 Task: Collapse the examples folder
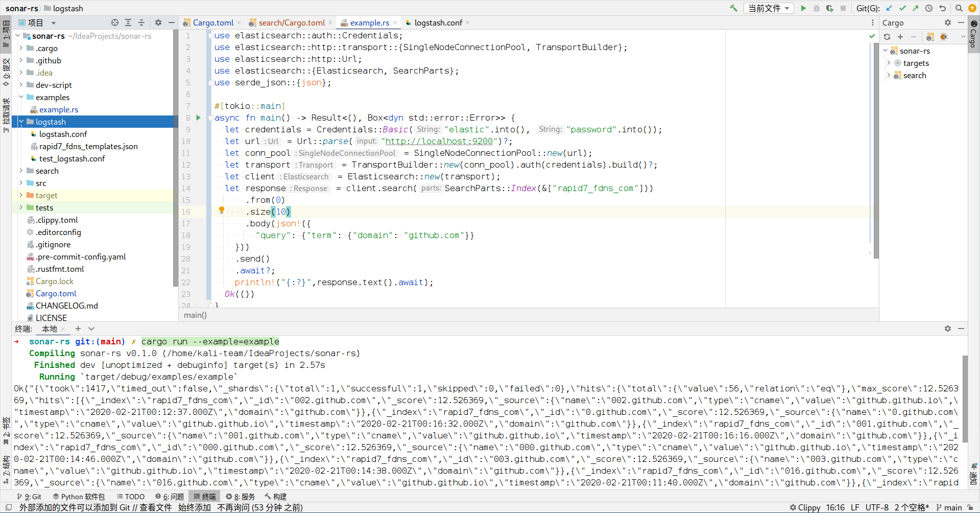point(21,97)
